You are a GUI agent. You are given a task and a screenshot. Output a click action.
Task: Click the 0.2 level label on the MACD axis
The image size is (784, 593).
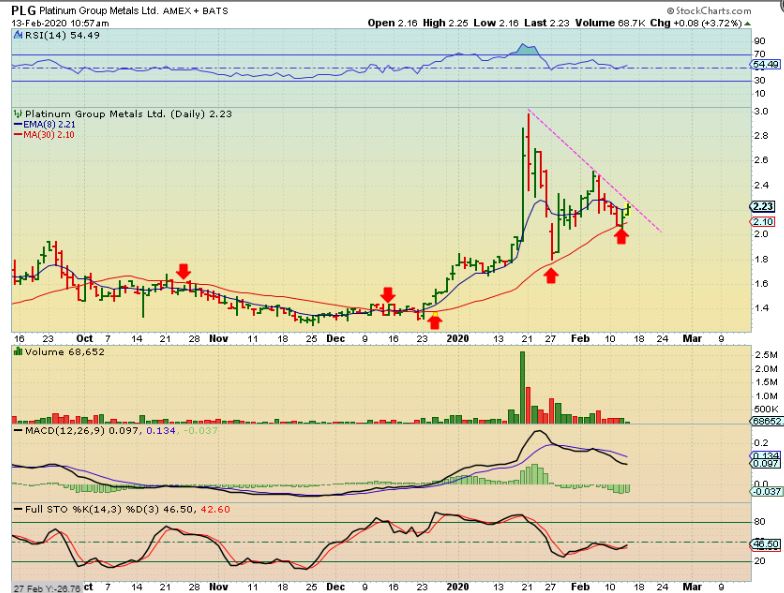click(x=762, y=443)
